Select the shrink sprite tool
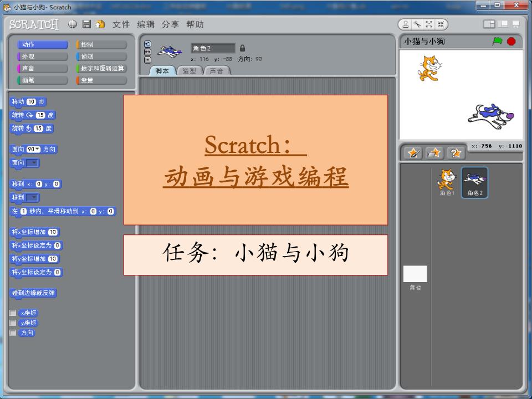 coord(441,24)
